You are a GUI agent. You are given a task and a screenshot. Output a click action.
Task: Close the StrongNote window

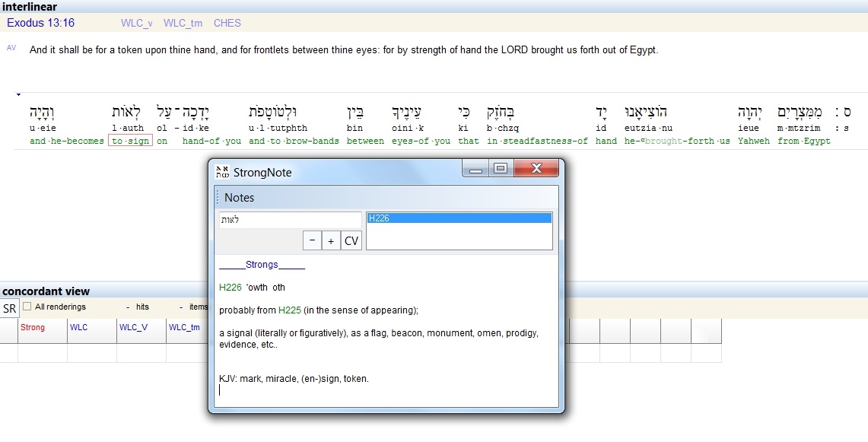[x=536, y=169]
